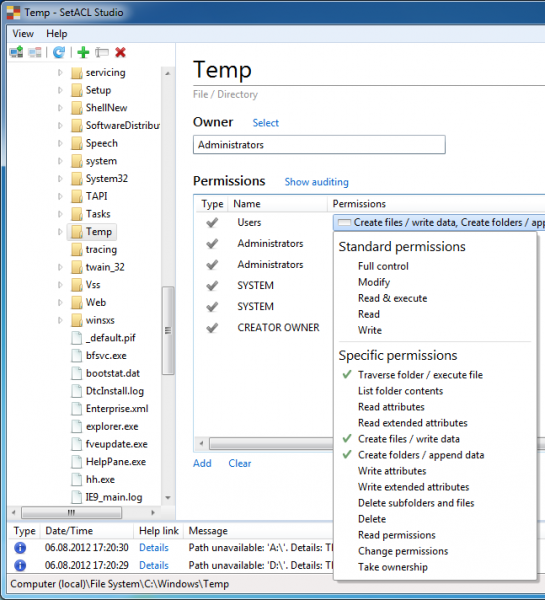This screenshot has height=600, width=545.
Task: Open the View menu
Action: (23, 34)
